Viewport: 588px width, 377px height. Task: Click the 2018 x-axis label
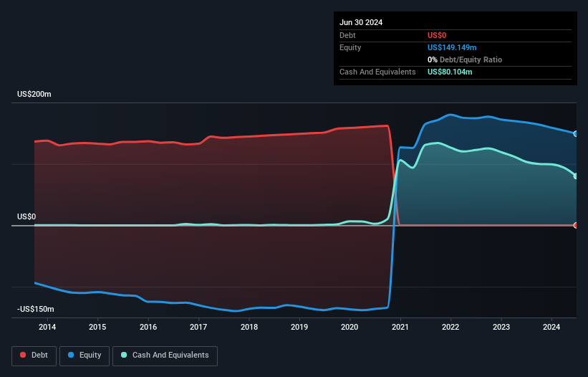249,327
